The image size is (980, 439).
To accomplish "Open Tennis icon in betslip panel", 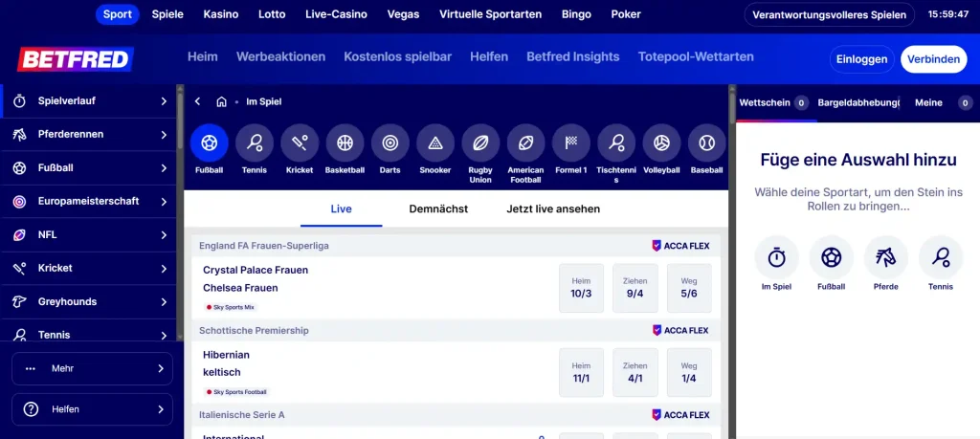I will [941, 257].
